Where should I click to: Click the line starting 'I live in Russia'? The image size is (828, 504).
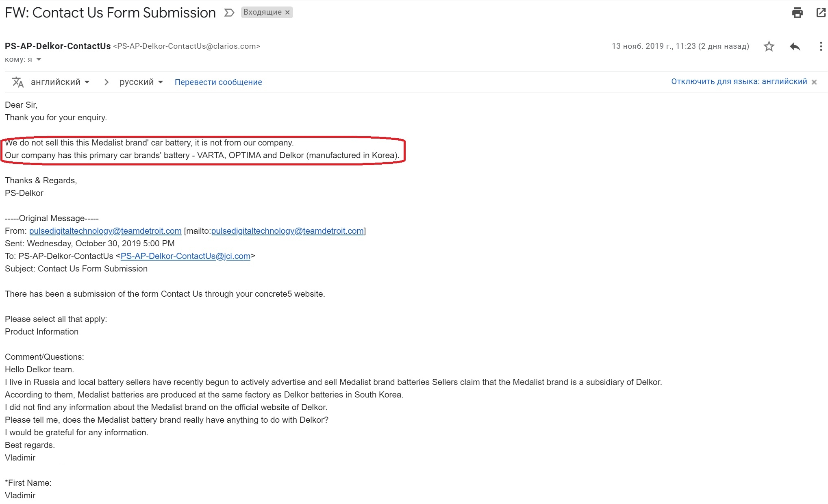coord(333,382)
